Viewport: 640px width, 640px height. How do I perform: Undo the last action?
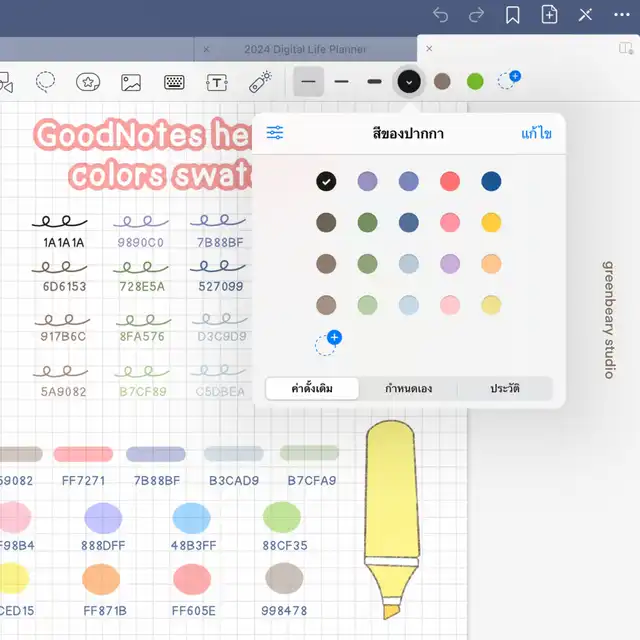(440, 15)
